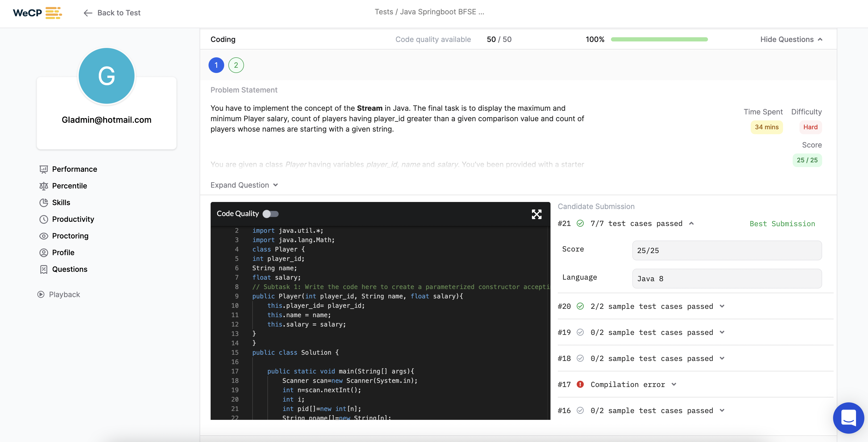The height and width of the screenshot is (442, 868).
Task: Select question number 2
Action: click(236, 65)
